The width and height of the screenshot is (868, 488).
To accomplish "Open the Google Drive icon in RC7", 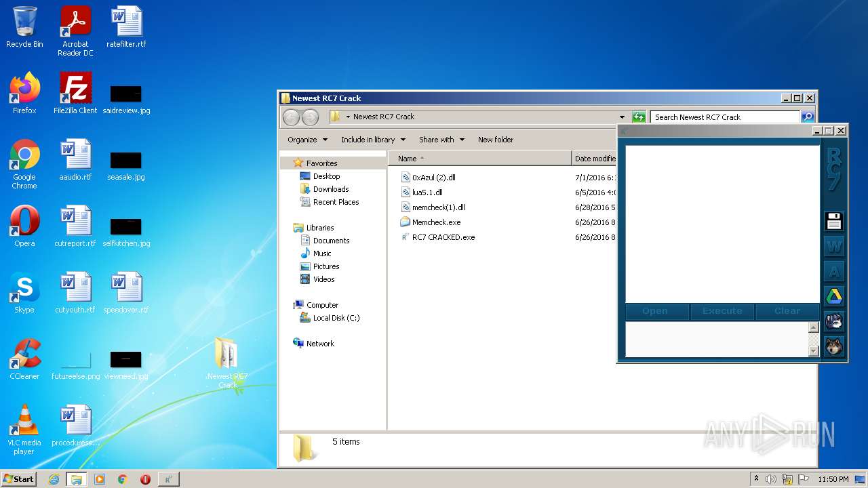I will tap(833, 296).
